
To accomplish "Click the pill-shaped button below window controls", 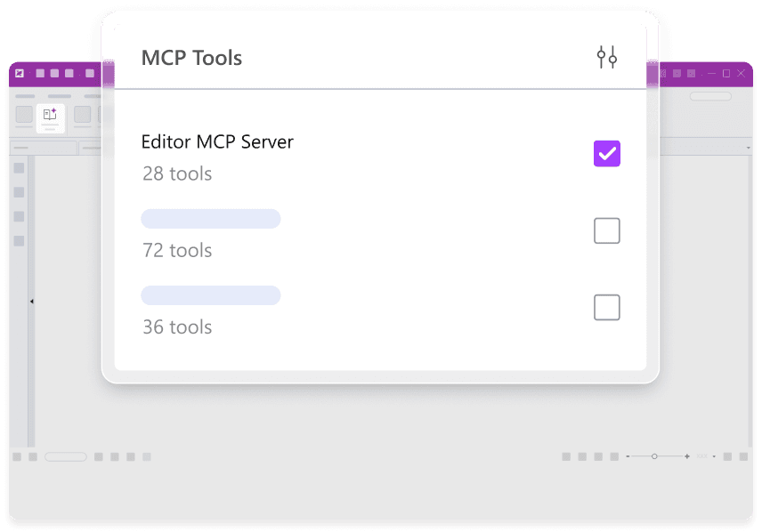I will coord(710,96).
